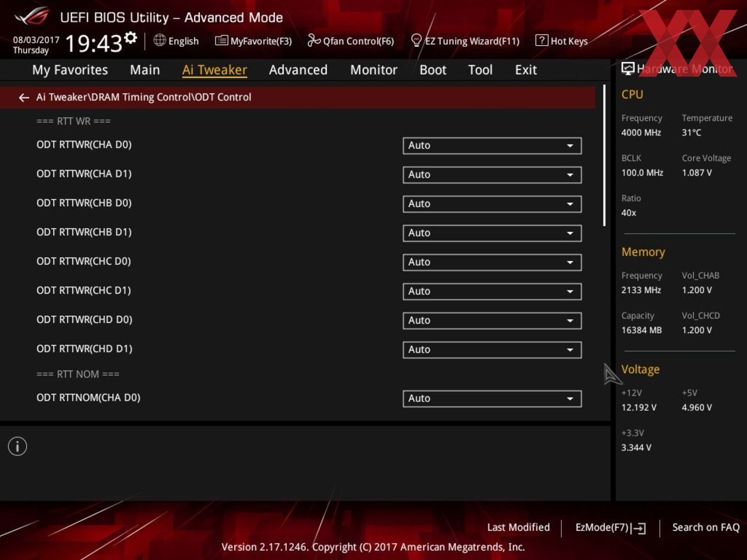747x560 pixels.
Task: Click the info icon in help area
Action: [x=18, y=446]
